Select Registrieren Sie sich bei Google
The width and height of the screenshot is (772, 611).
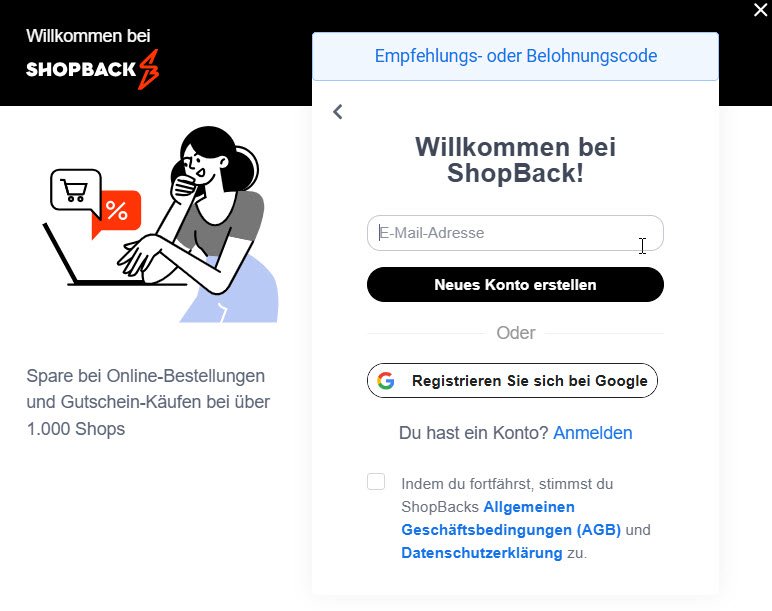(x=513, y=381)
